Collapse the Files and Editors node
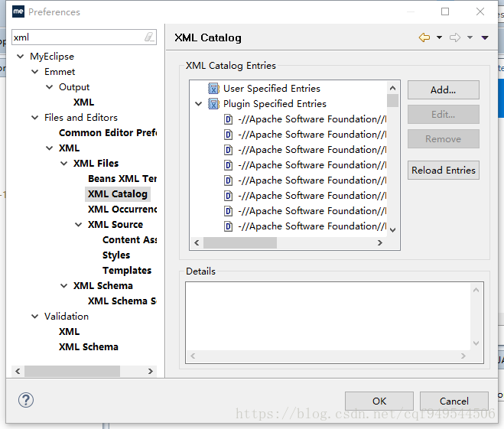 tap(34, 118)
